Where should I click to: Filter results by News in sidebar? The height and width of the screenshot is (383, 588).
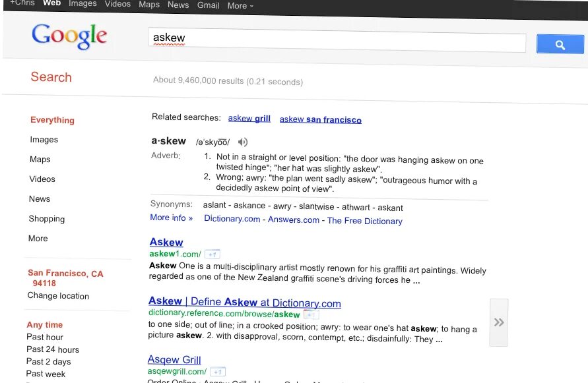(40, 198)
